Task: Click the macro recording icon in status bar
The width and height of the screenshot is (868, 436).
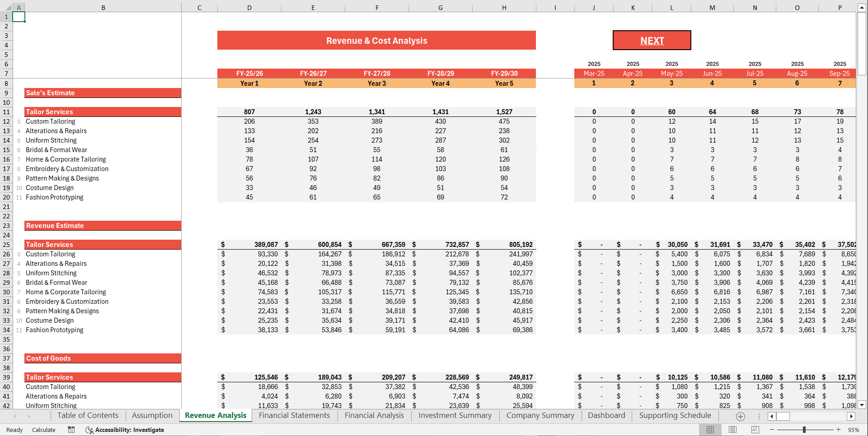Action: pos(71,430)
